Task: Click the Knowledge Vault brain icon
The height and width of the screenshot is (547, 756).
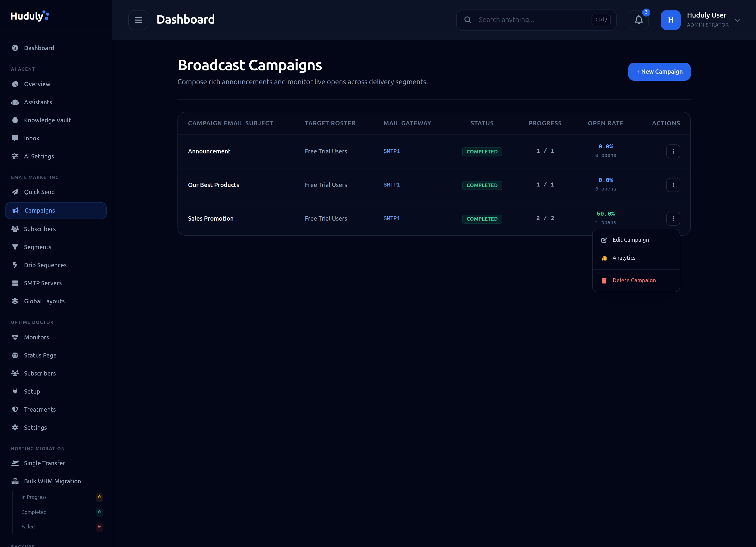Action: pyautogui.click(x=15, y=120)
